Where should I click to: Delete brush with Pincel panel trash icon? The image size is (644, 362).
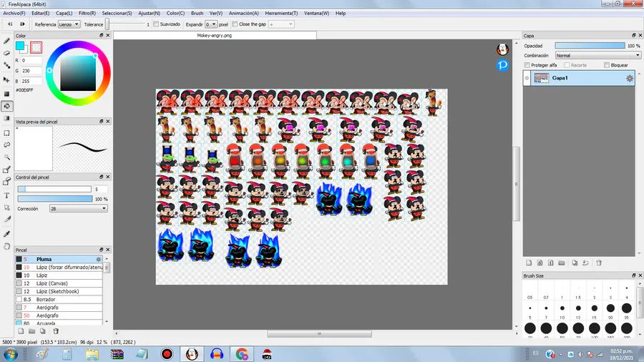pyautogui.click(x=56, y=331)
